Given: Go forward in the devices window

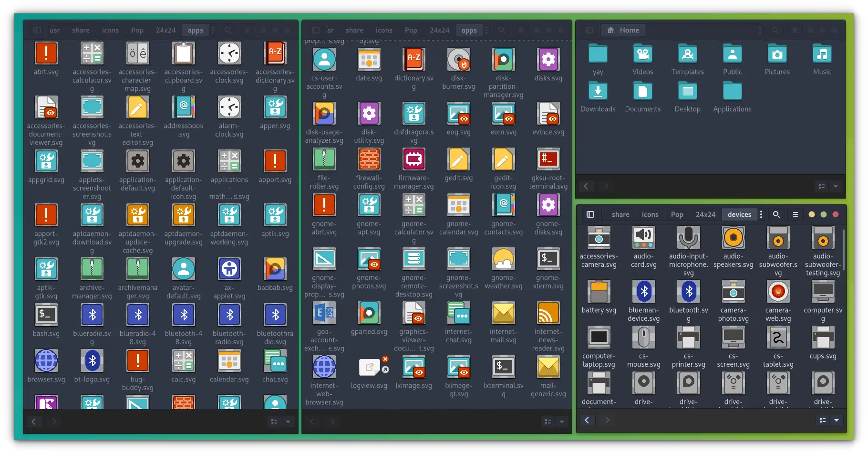Looking at the screenshot, I should point(607,420).
